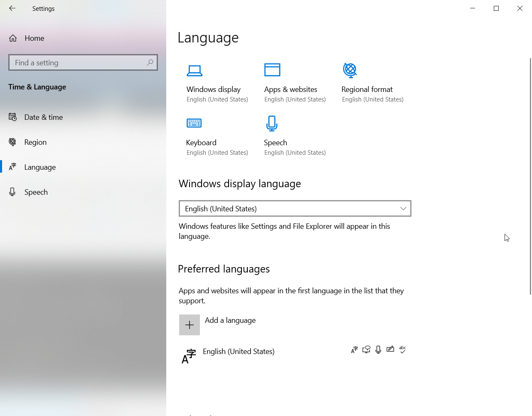Minimize the Settings window
The image size is (532, 416).
473,8
